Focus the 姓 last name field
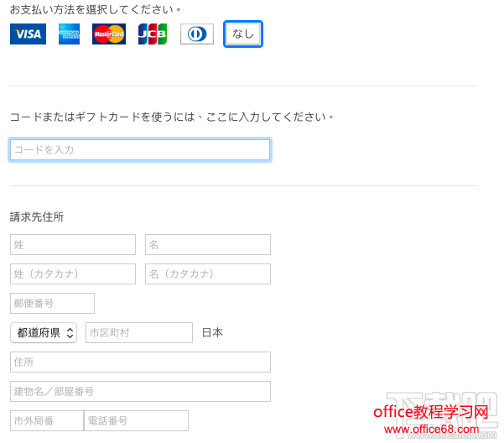Screen dimensions: 504x443 73,244
